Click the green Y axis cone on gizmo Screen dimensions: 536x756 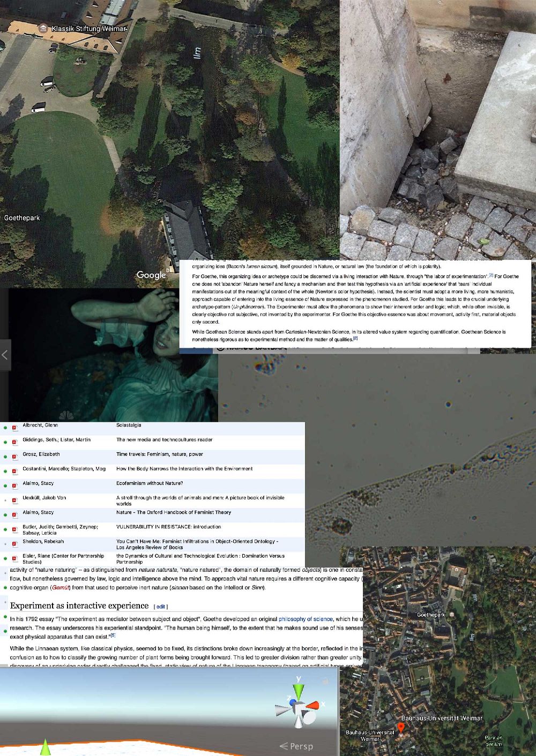coord(299,689)
